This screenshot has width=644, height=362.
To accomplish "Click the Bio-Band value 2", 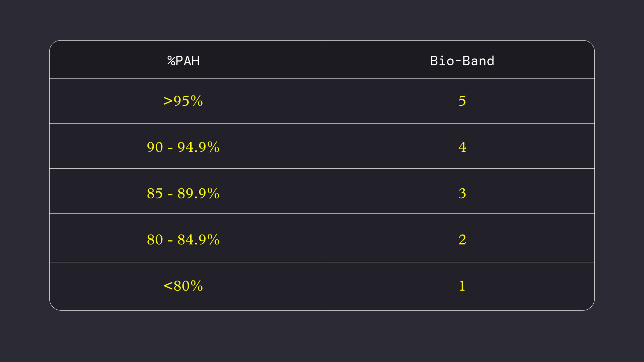I will click(x=462, y=240).
